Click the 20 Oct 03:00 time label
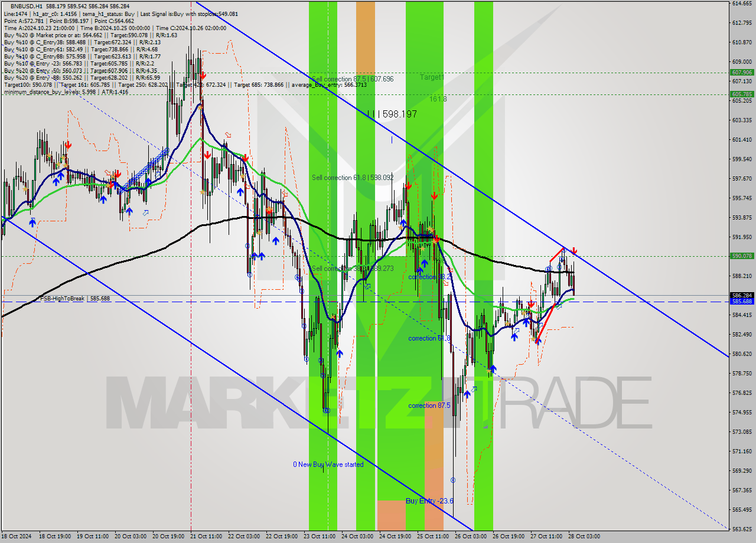756x543 pixels. pos(130,537)
